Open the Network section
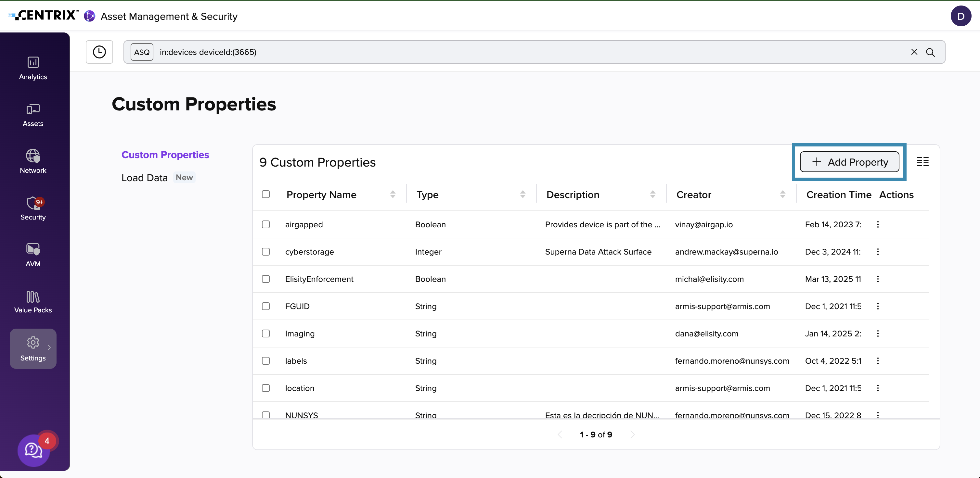The image size is (980, 478). pyautogui.click(x=33, y=162)
